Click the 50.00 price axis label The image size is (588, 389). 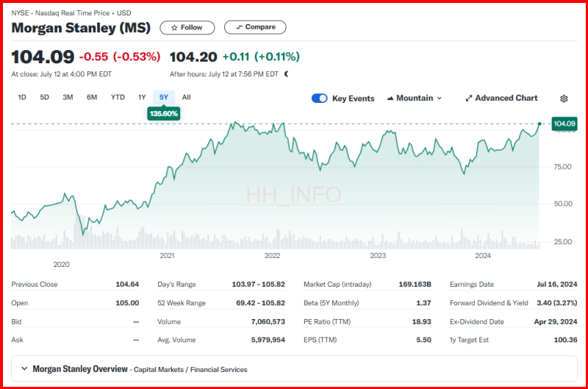coord(563,204)
